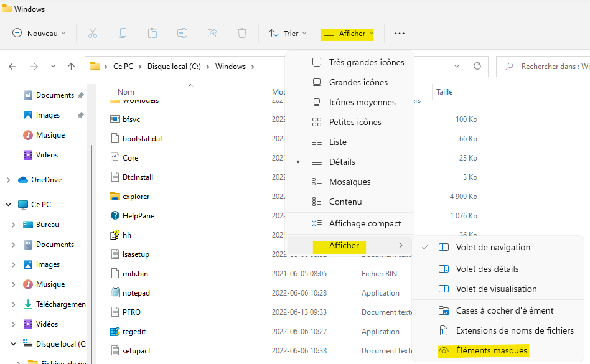Click the Cut scissors icon in toolbar
The height and width of the screenshot is (364, 590).
(x=93, y=33)
